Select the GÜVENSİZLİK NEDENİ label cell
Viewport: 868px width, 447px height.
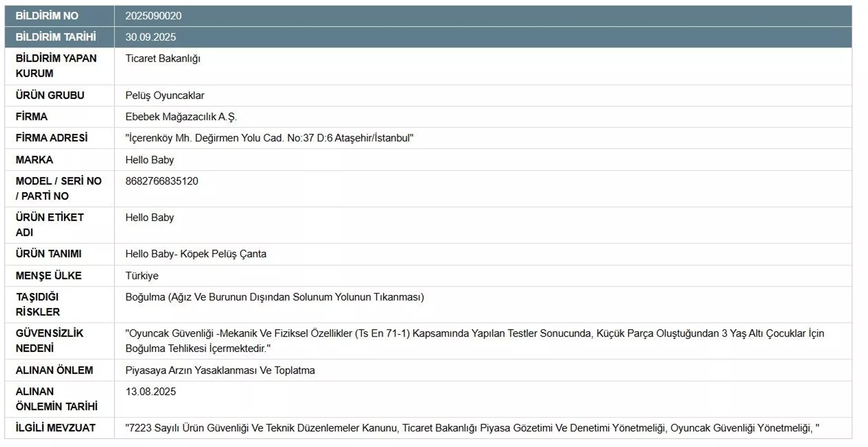[x=48, y=341]
